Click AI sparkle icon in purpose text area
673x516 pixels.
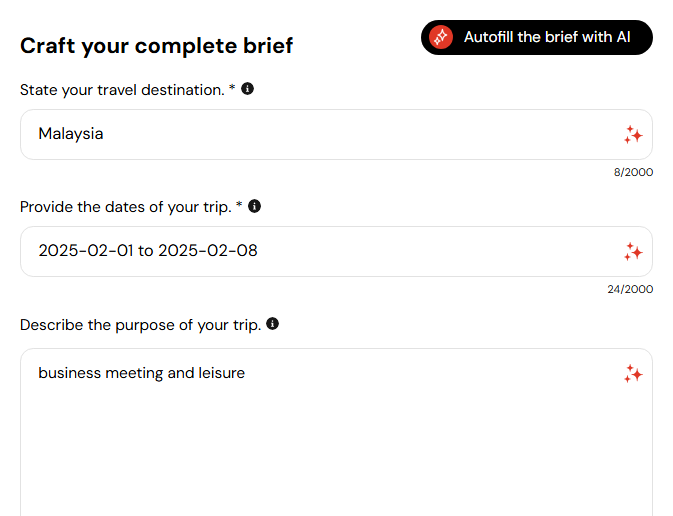coord(633,373)
